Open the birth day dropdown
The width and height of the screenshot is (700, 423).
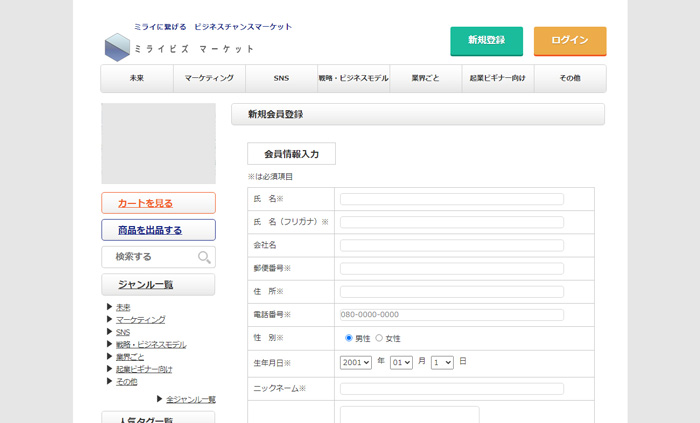point(442,362)
